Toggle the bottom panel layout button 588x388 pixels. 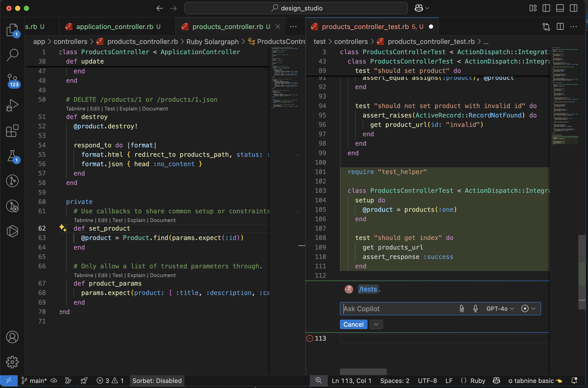[x=560, y=8]
